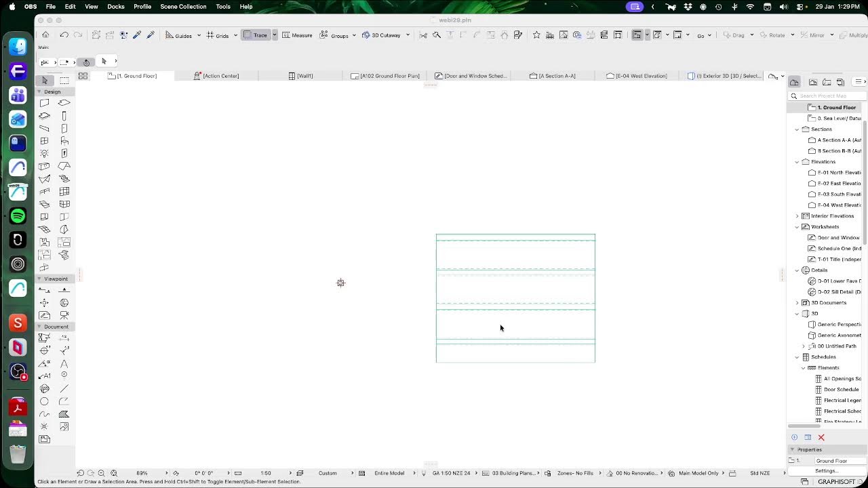Viewport: 868px width, 488px height.
Task: Toggle the Trace reference button
Action: (256, 35)
